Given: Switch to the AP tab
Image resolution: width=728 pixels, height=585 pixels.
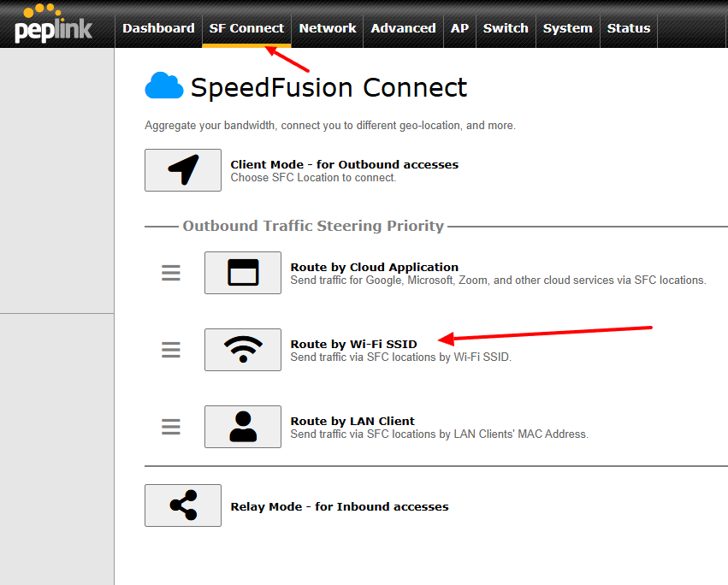Looking at the screenshot, I should point(459,28).
